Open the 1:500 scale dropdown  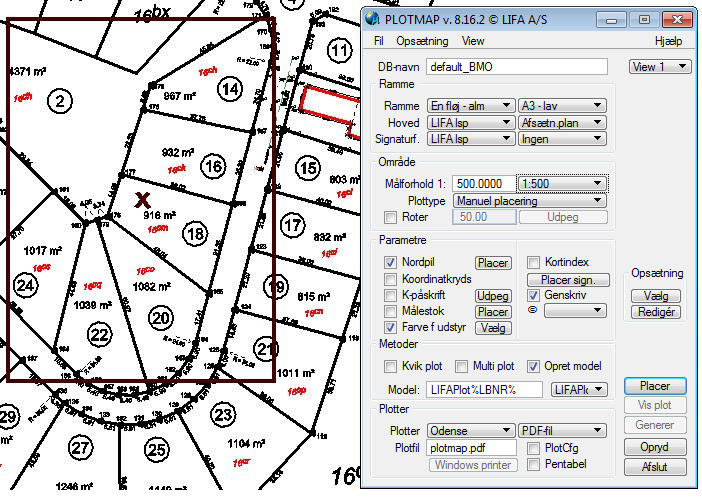[x=562, y=184]
